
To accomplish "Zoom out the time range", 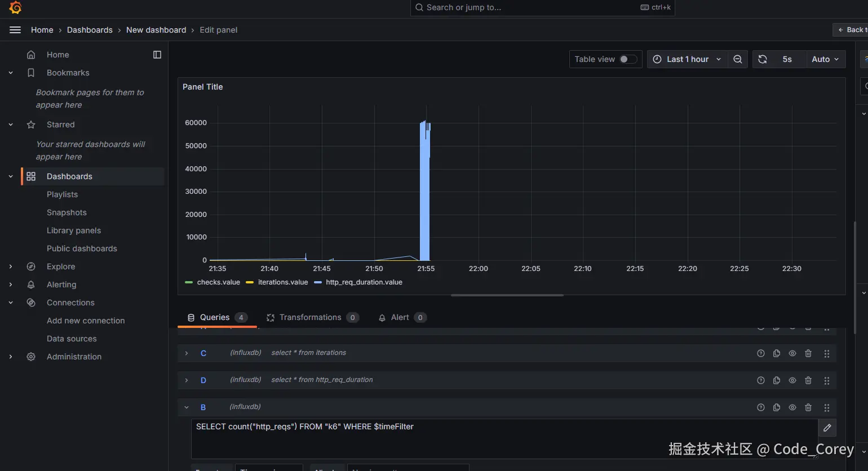I will tap(738, 59).
